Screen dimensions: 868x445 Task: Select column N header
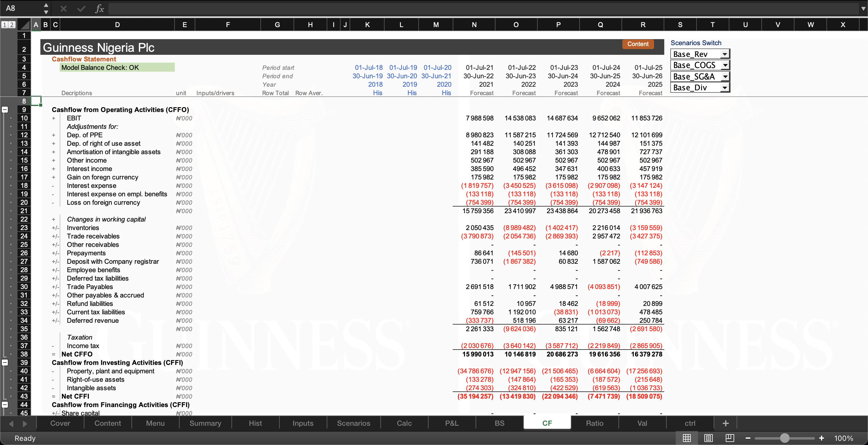(x=474, y=25)
